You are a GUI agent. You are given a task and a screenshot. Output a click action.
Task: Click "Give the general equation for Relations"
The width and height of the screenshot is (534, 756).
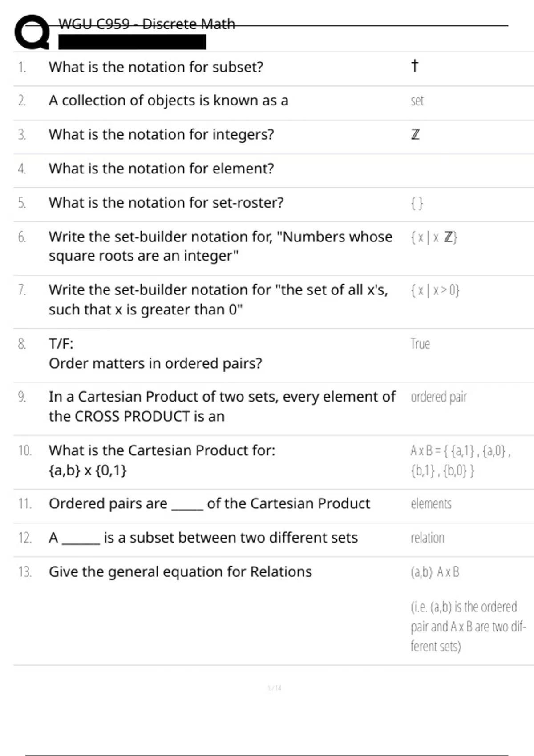point(180,572)
